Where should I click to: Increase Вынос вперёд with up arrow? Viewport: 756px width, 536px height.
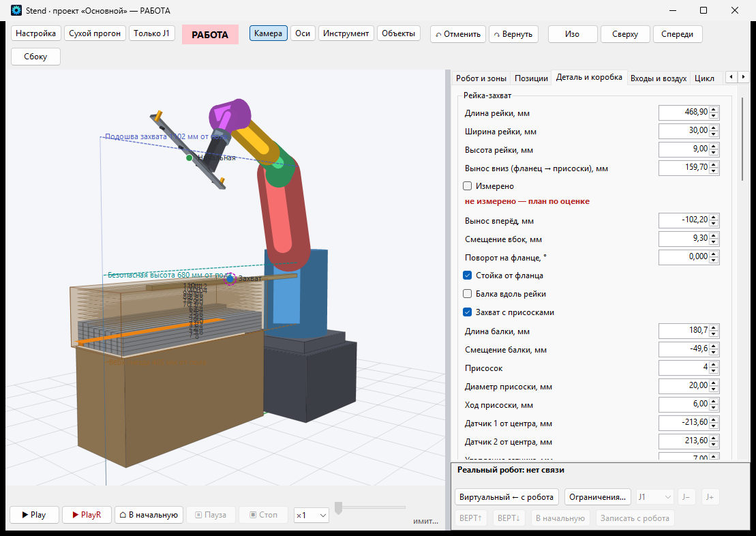click(x=714, y=217)
